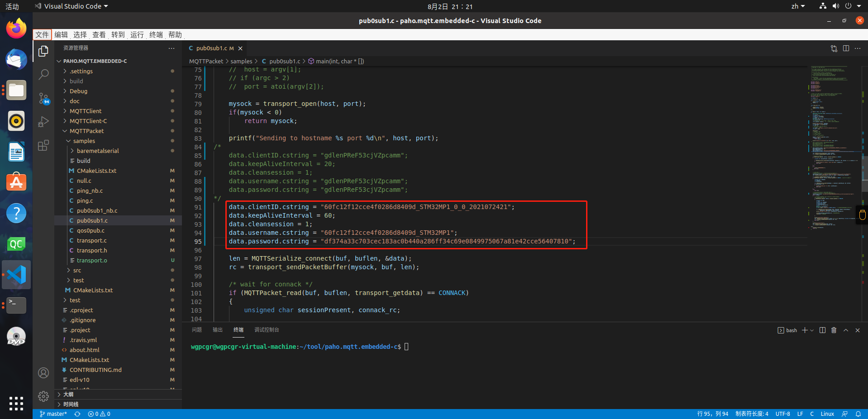The height and width of the screenshot is (419, 868).
Task: Collapse the samples folder
Action: point(118,141)
